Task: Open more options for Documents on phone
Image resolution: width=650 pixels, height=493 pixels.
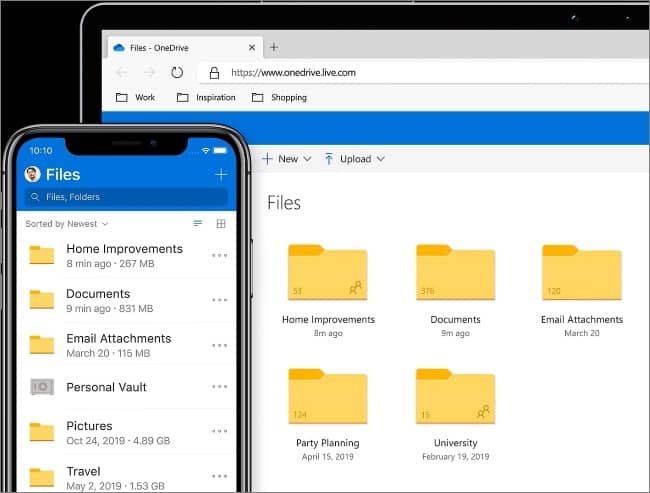Action: (x=219, y=300)
